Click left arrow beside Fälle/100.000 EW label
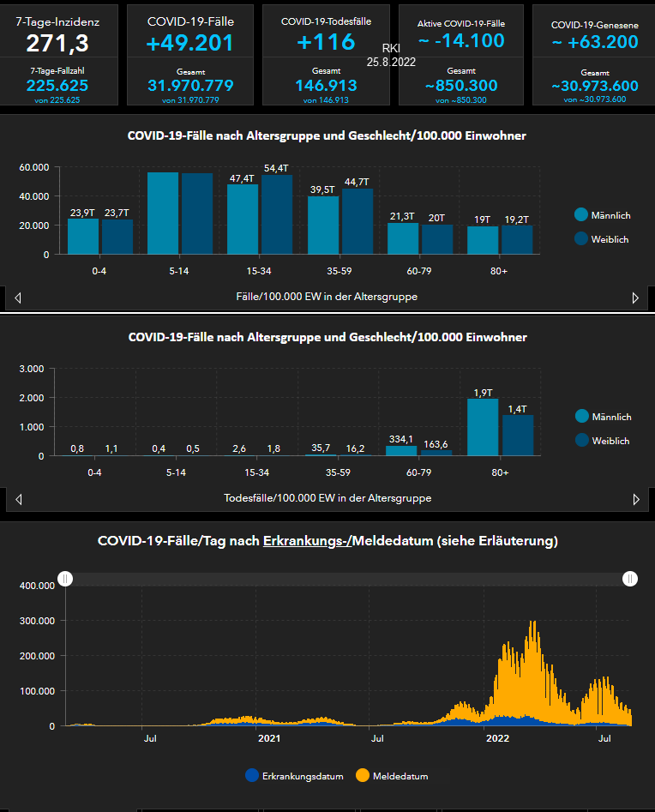Image resolution: width=655 pixels, height=812 pixels. point(19,298)
